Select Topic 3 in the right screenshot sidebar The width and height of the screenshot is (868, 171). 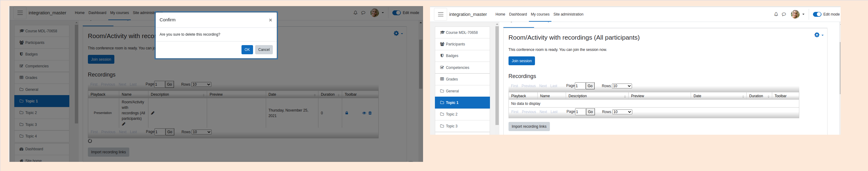462,126
